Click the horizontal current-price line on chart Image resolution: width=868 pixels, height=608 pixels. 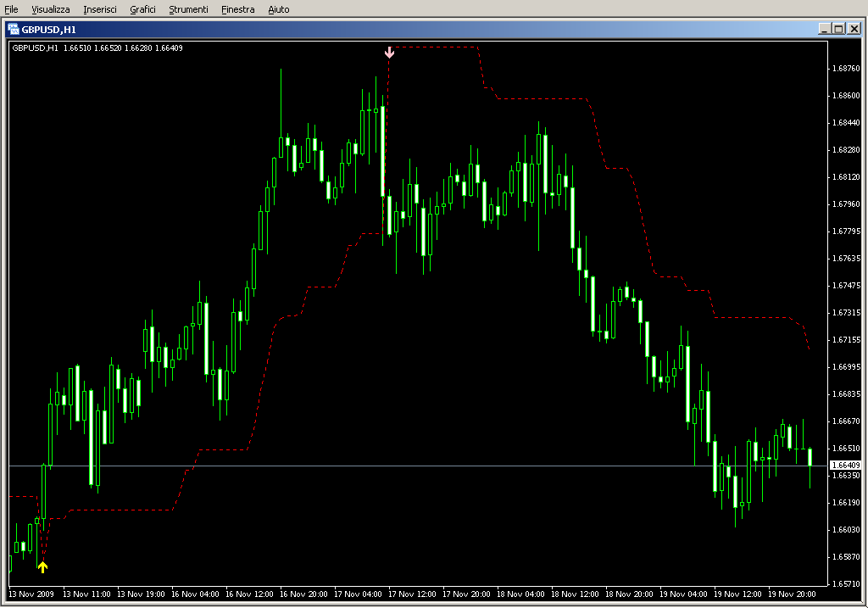click(x=419, y=466)
